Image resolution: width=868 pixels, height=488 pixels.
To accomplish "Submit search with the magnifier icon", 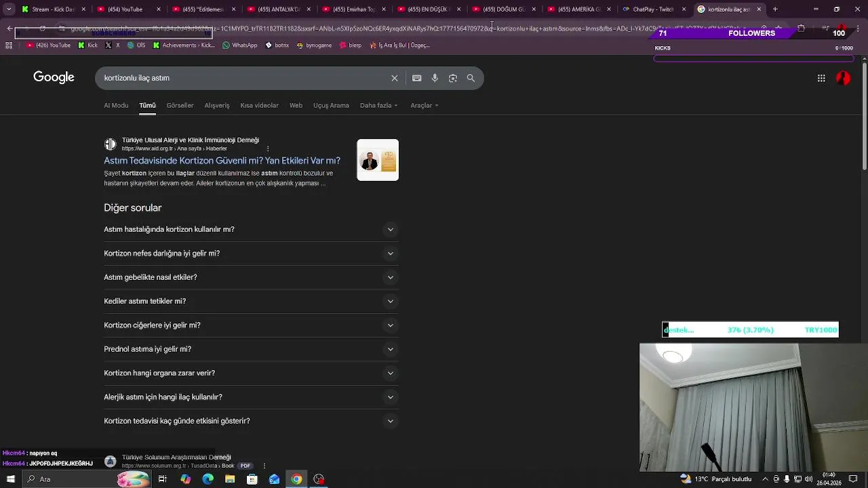I will pyautogui.click(x=471, y=78).
